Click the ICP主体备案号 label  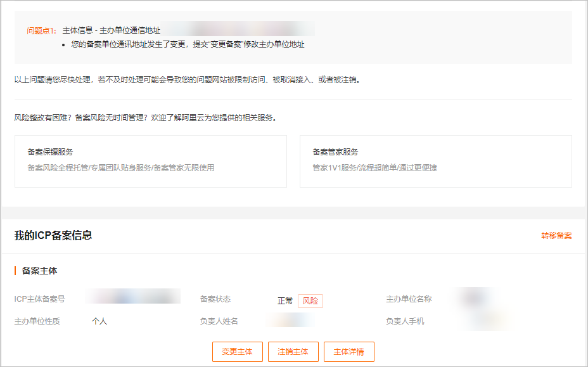click(x=39, y=299)
